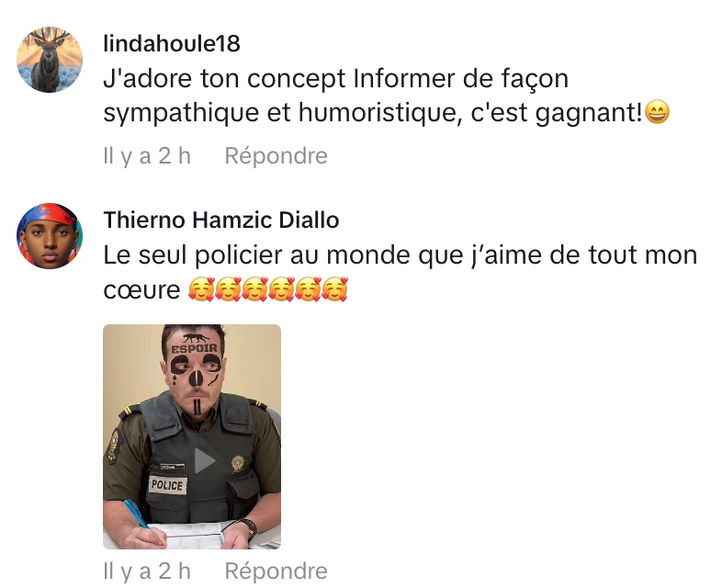
Task: Click the ESPOIR forehead text in the thumbnail
Action: 194,349
